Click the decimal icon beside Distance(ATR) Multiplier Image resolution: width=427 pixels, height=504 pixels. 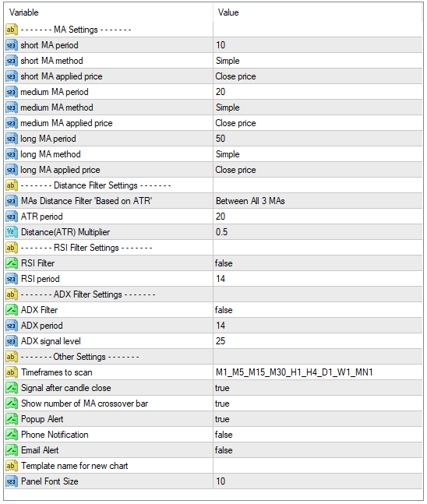pos(11,232)
